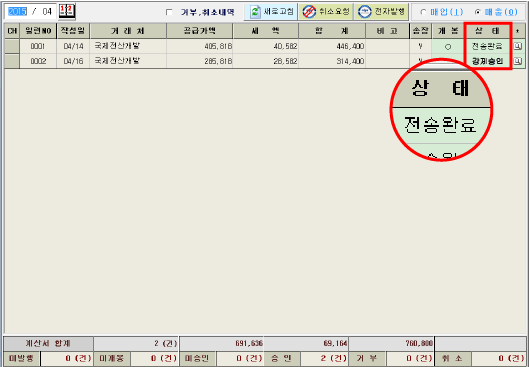529x367 pixels.
Task: Sort by the 거래처 column header
Action: point(128,31)
